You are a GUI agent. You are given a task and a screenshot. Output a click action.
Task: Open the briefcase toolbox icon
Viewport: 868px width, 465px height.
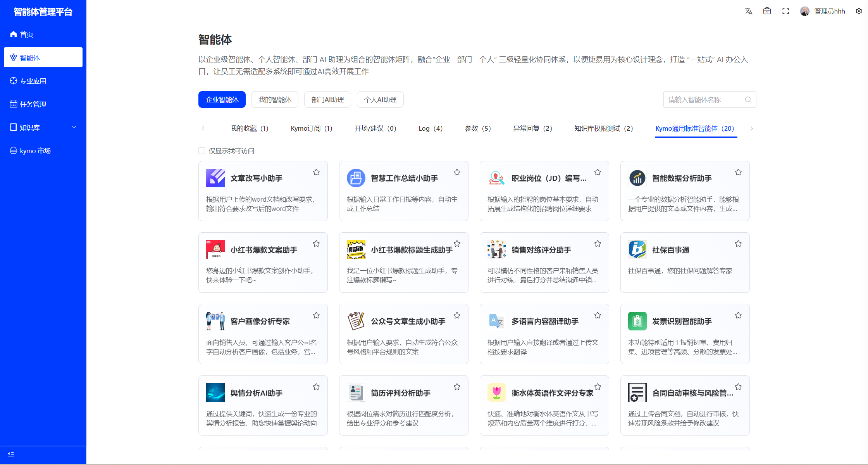coord(767,11)
